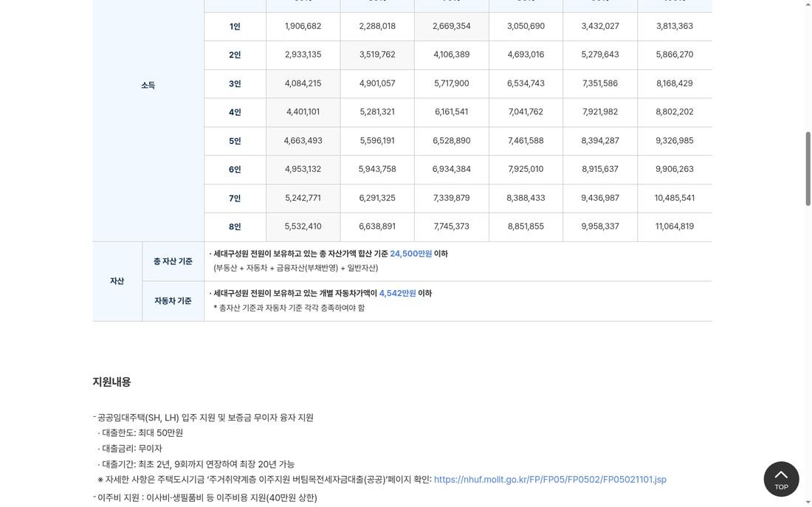Click the 대출한도: 최대 50만원 line

pyautogui.click(x=140, y=433)
